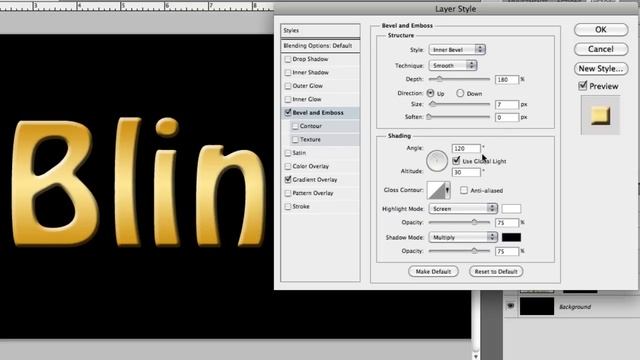This screenshot has width=640, height=360.
Task: Open the Technique dropdown showing Smooth
Action: (453, 65)
